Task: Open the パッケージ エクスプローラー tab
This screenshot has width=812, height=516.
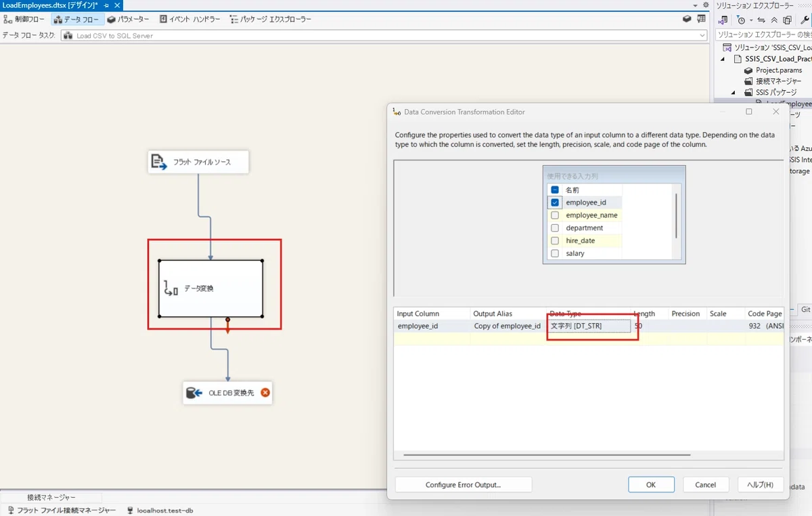Action: [x=271, y=20]
